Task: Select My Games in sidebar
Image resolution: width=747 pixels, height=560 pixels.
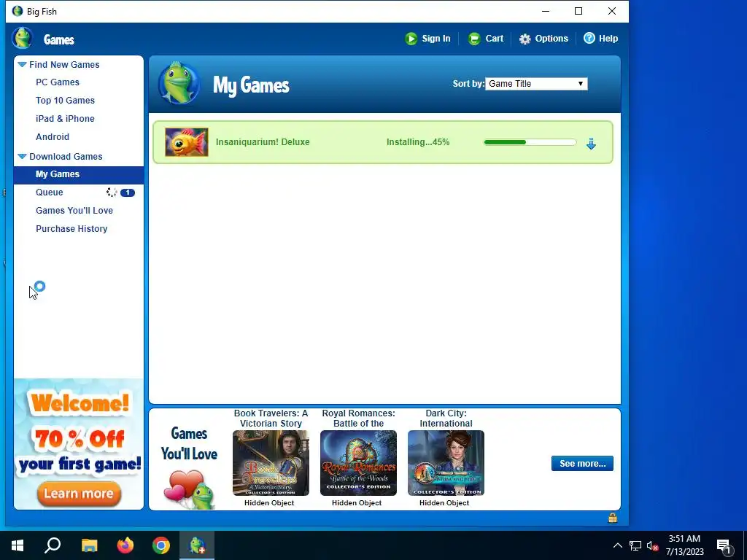Action: point(79,174)
